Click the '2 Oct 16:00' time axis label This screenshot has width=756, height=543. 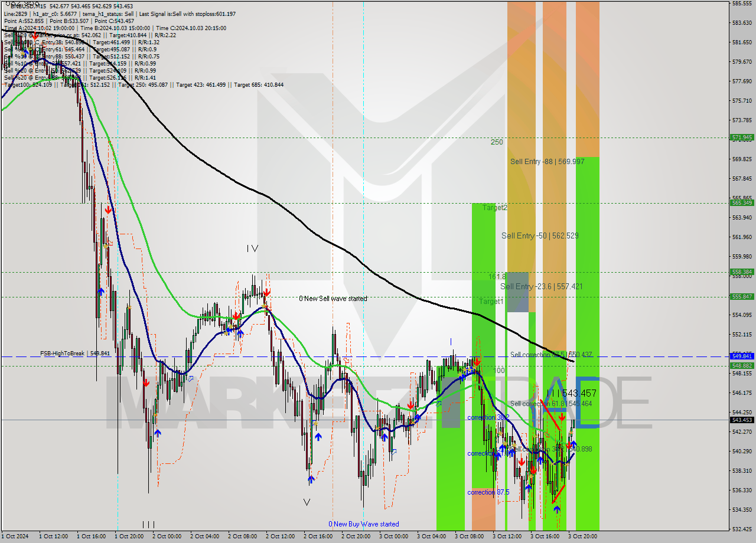click(318, 537)
